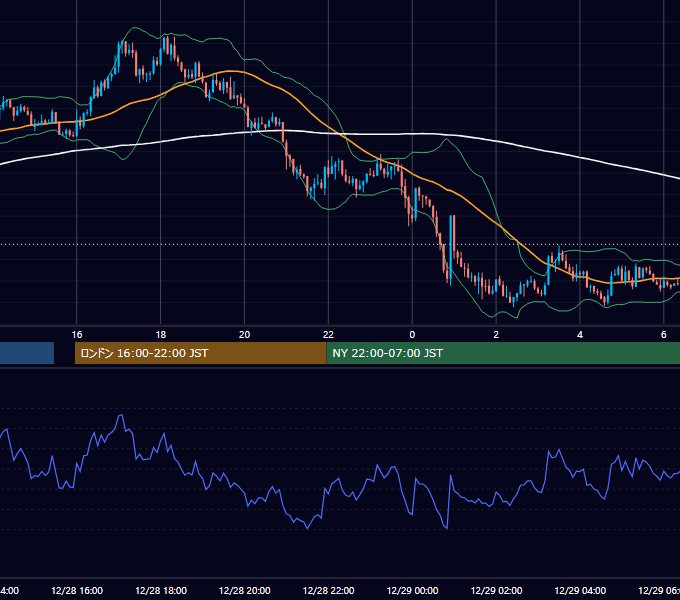Click the '6' hour label on price chart axis
This screenshot has width=680, height=600.
point(664,335)
